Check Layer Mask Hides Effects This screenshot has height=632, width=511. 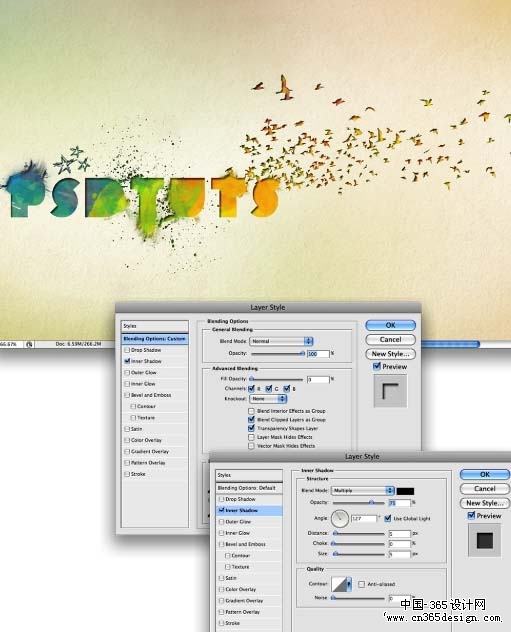click(251, 437)
